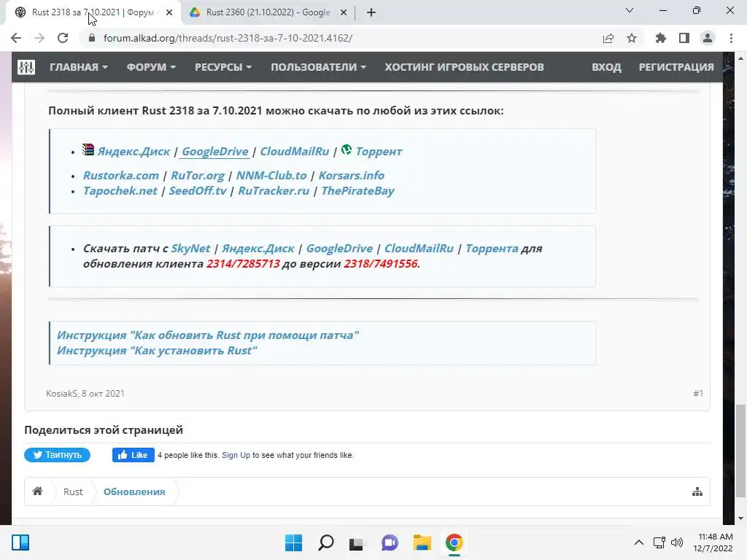Click ВХОД to log in
The image size is (747, 560).
[606, 67]
